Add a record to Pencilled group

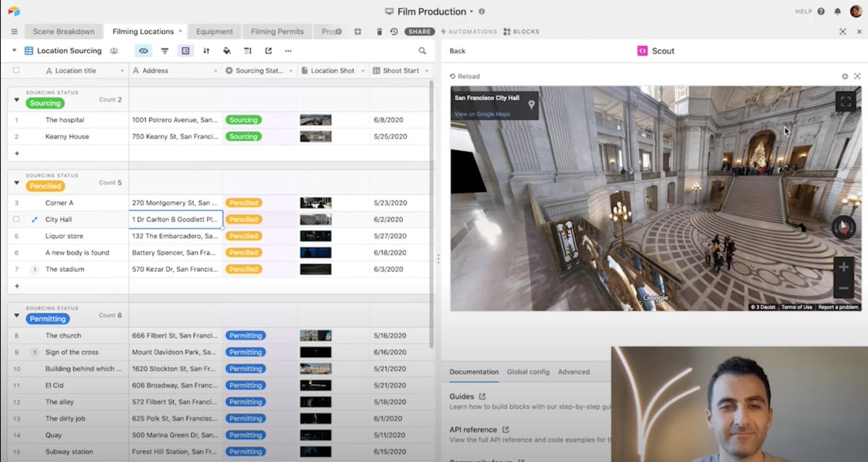click(17, 286)
